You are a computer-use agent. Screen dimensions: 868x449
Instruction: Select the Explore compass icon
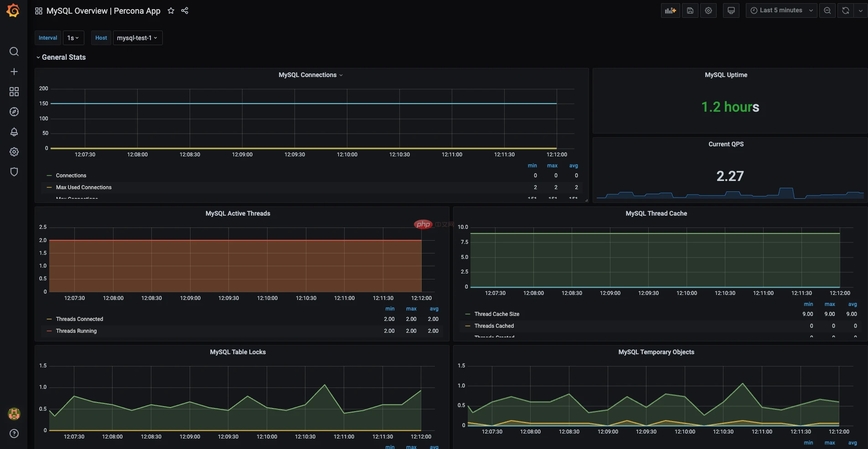14,111
